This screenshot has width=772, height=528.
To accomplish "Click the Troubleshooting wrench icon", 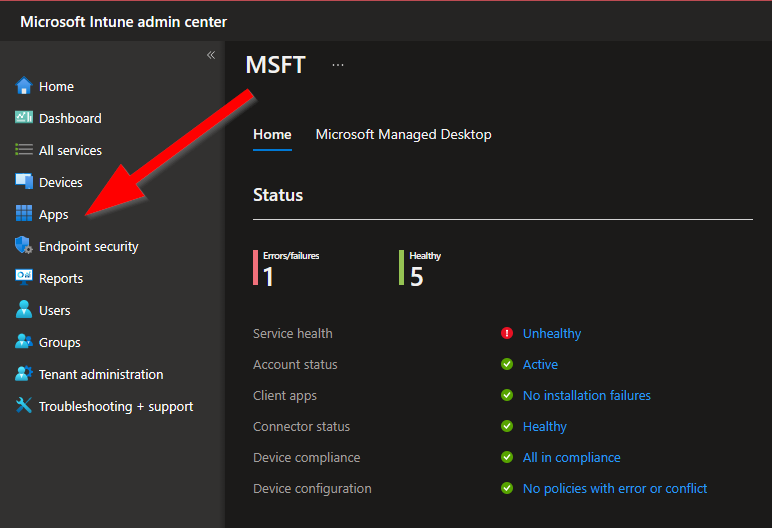I will 24,405.
